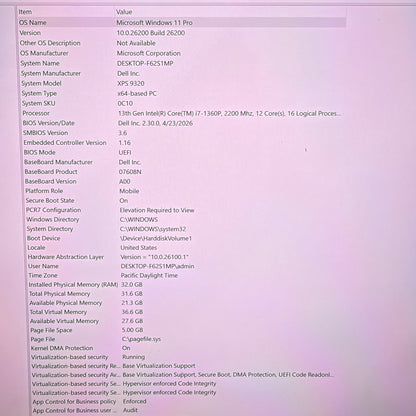Select 'Mobile' platform role value

[x=129, y=191]
